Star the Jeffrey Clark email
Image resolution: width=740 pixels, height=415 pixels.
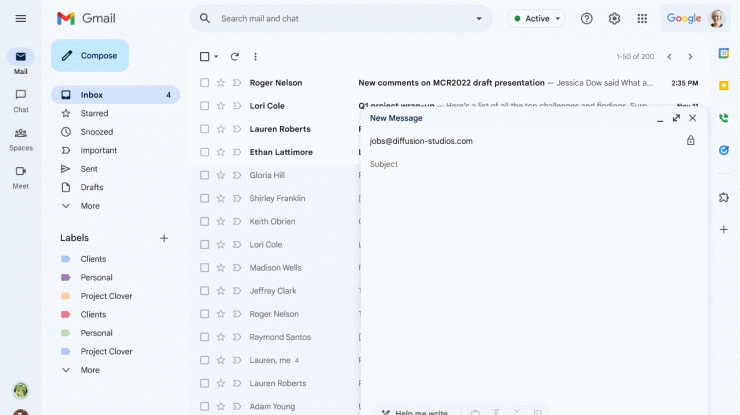click(x=220, y=291)
